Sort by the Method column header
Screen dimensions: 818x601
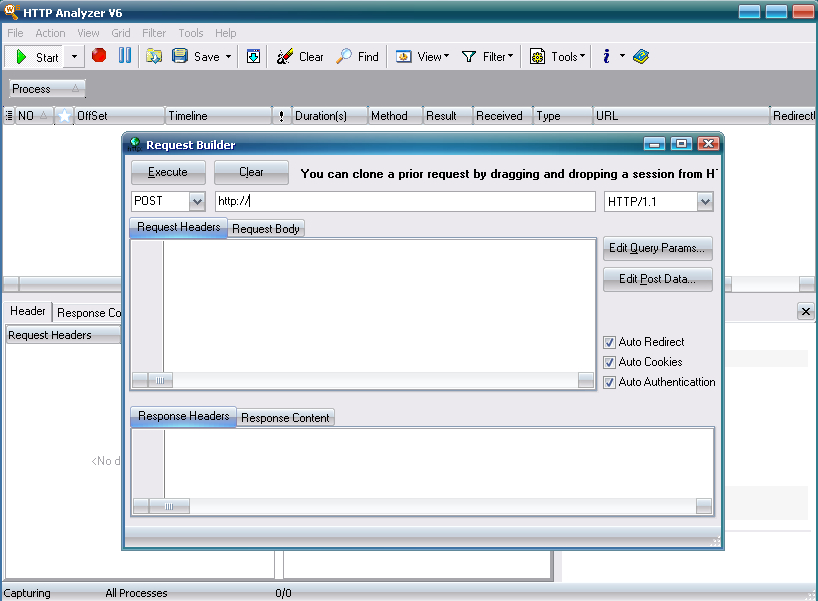[394, 116]
